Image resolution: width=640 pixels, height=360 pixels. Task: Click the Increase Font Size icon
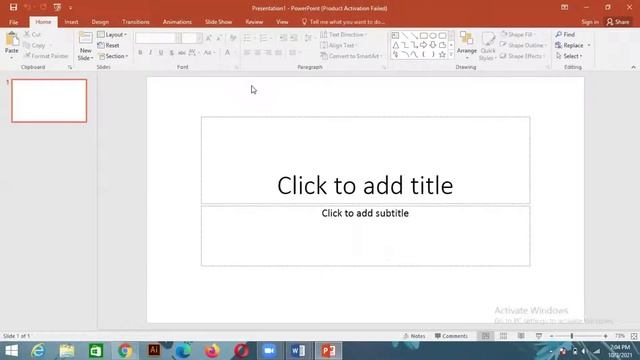(209, 38)
